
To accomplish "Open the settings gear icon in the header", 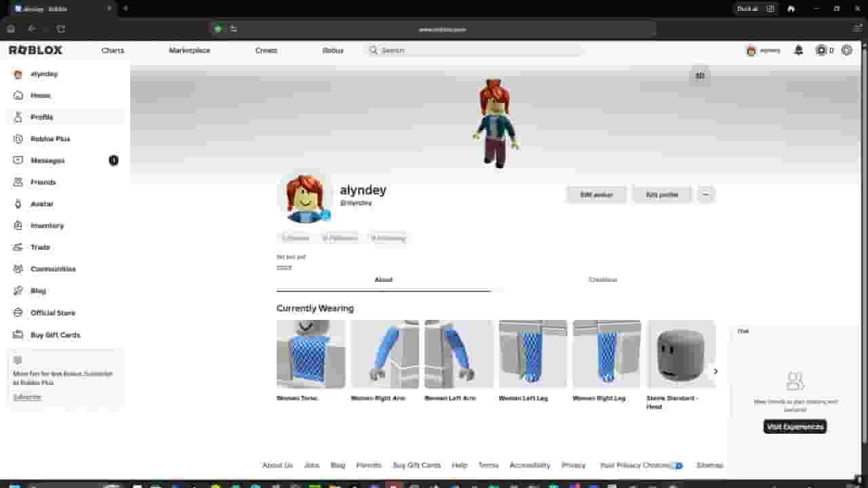I will coord(846,50).
